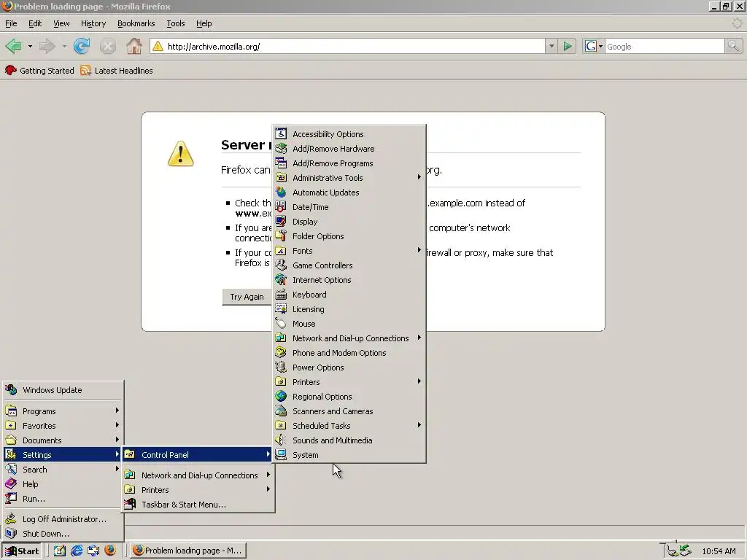This screenshot has width=747, height=560.
Task: Select Windows Update in Start menu
Action: tap(63, 390)
